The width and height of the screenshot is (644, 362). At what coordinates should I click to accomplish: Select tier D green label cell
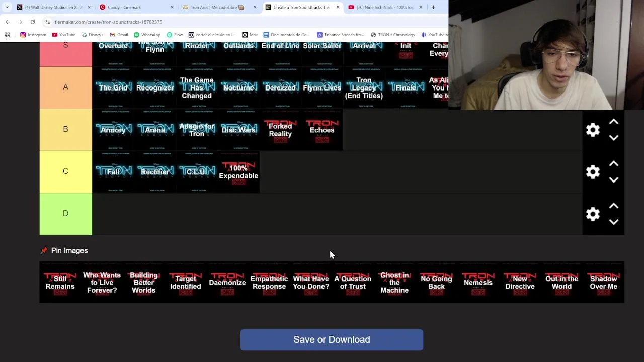pos(65,214)
